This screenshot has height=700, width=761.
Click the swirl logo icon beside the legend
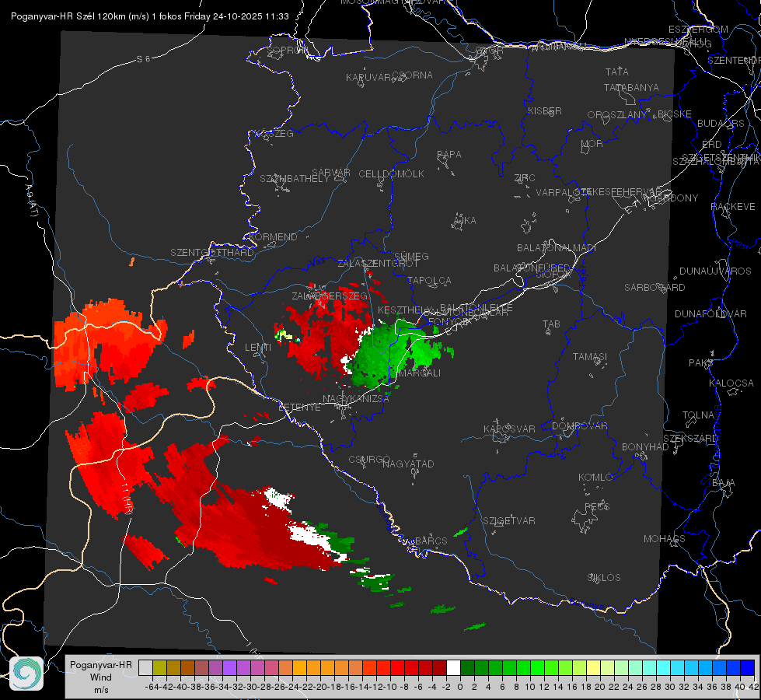[x=26, y=674]
